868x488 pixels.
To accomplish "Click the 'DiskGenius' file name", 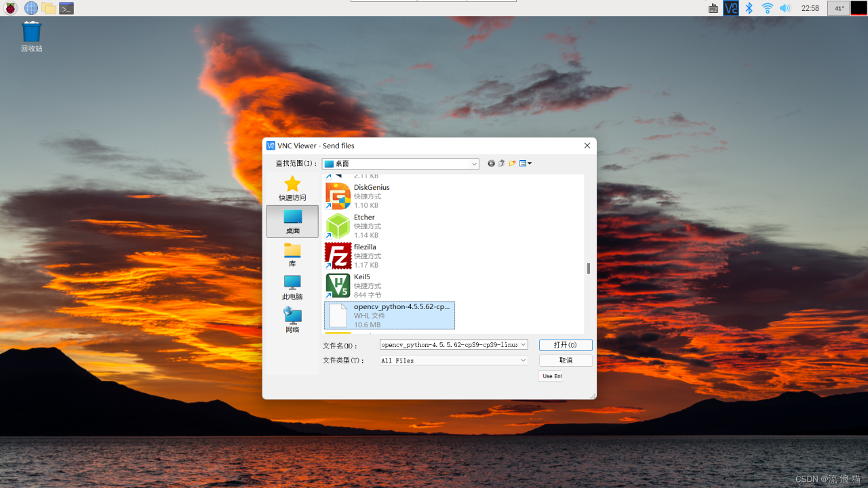I will pyautogui.click(x=372, y=187).
